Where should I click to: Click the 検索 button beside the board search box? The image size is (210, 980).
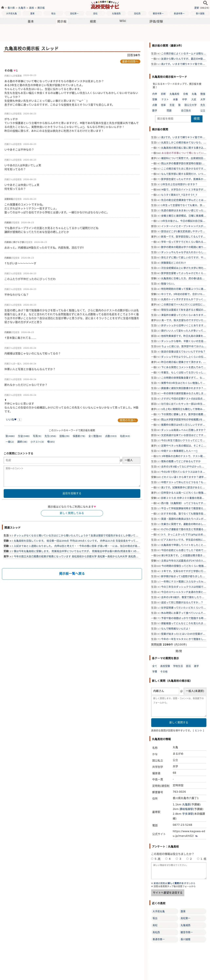(x=197, y=119)
